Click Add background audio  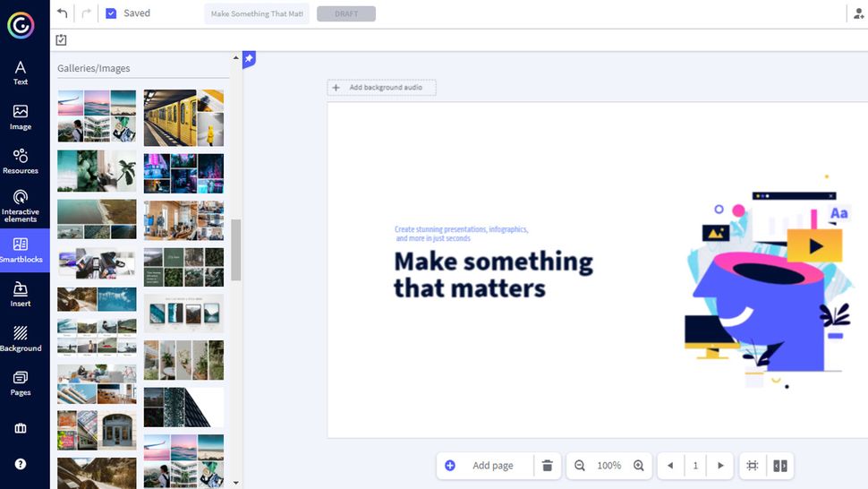(x=381, y=88)
